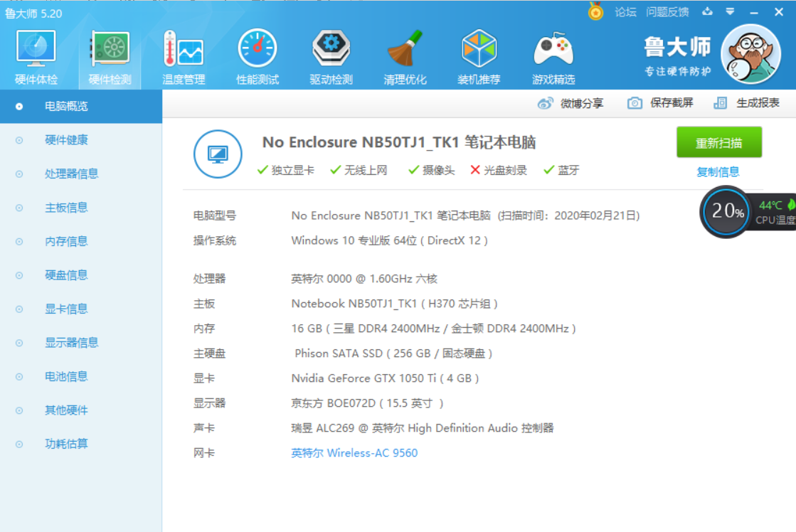Click the round computer monitor icon
Screen dimensions: 796x532
point(218,154)
